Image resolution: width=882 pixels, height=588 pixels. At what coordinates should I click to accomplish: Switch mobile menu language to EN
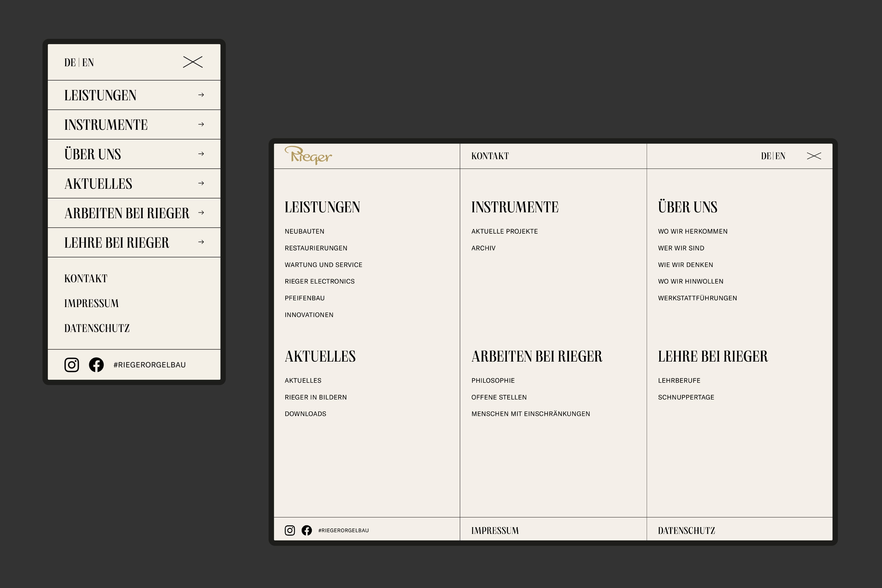[x=88, y=63]
